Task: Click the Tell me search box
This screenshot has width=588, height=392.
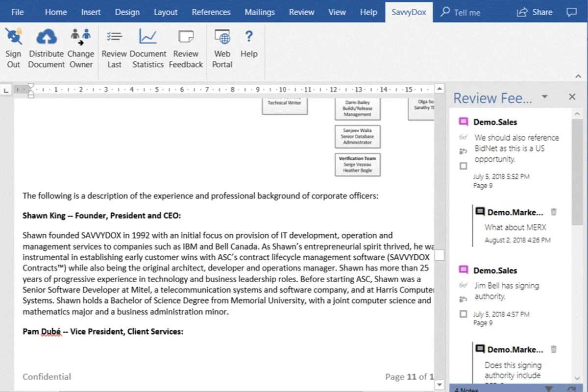Action: pos(461,12)
